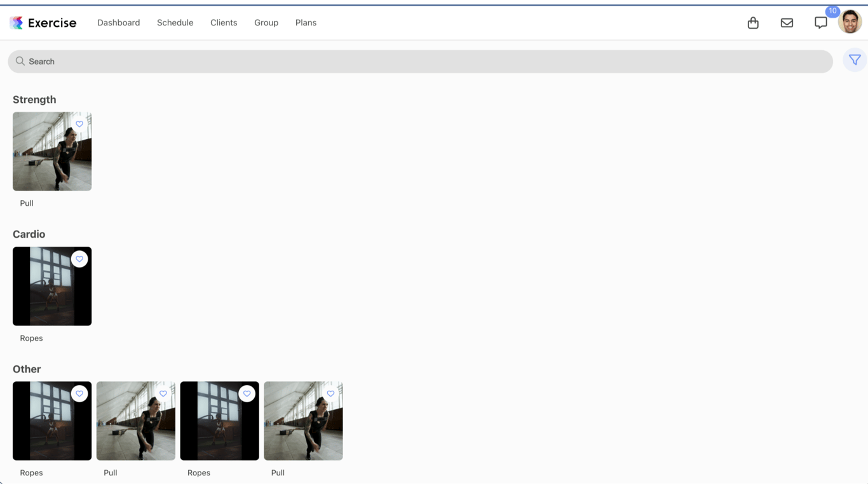Open the Plans section
The height and width of the screenshot is (488, 868).
[x=306, y=22]
